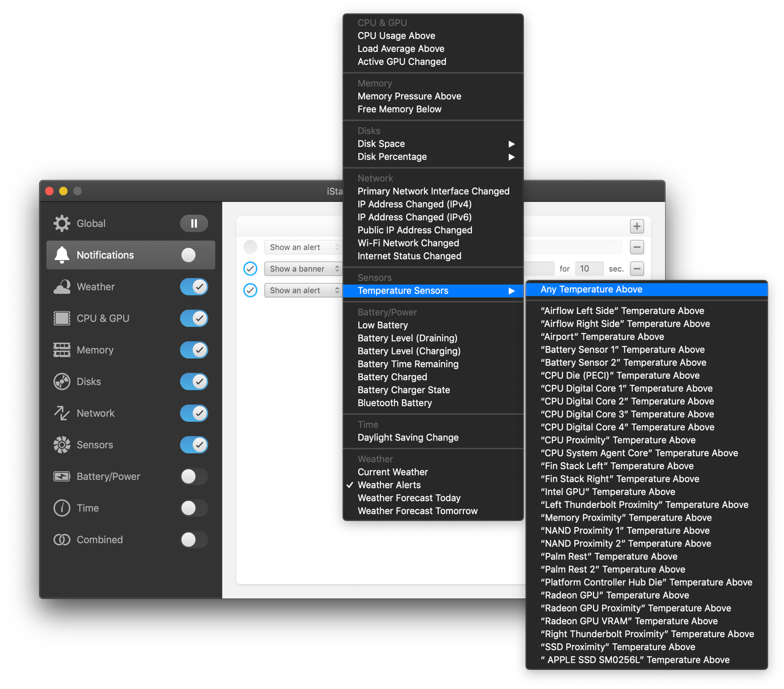Screen dimensions: 784x689
Task: Turn on the Time toggle switch
Action: click(x=194, y=508)
